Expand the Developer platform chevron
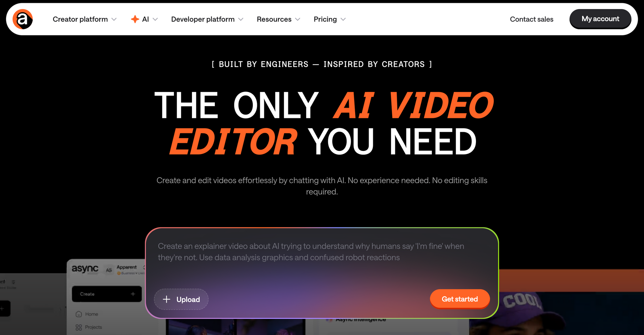The height and width of the screenshot is (335, 644). click(x=241, y=19)
